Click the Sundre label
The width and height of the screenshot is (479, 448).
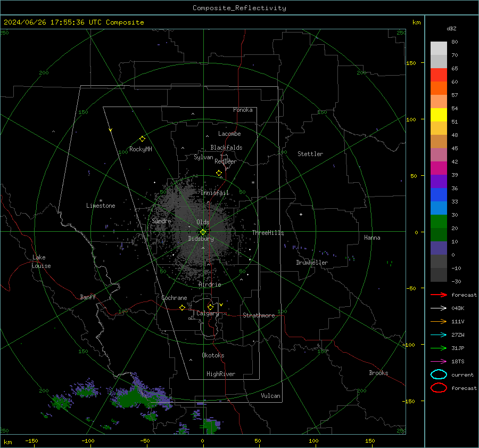161,221
